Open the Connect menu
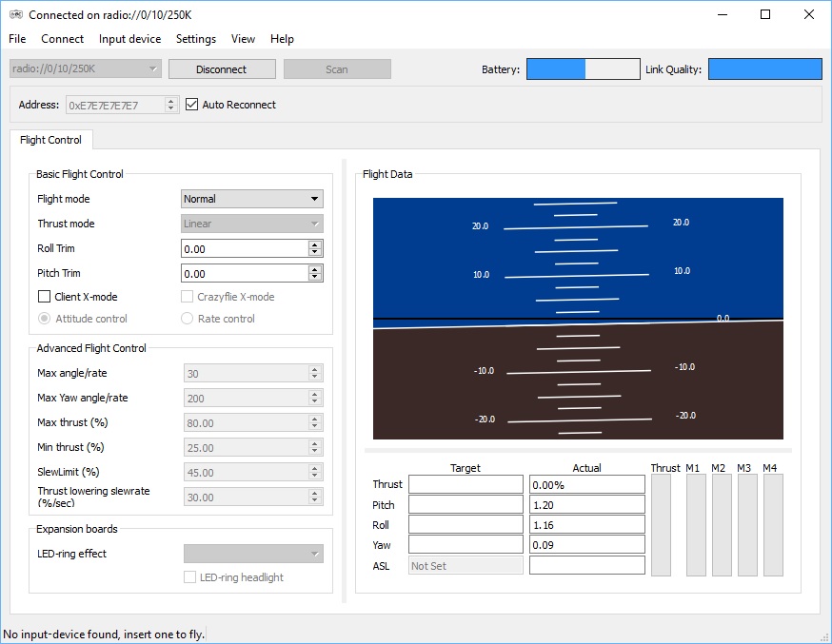Image resolution: width=832 pixels, height=644 pixels. (x=63, y=39)
